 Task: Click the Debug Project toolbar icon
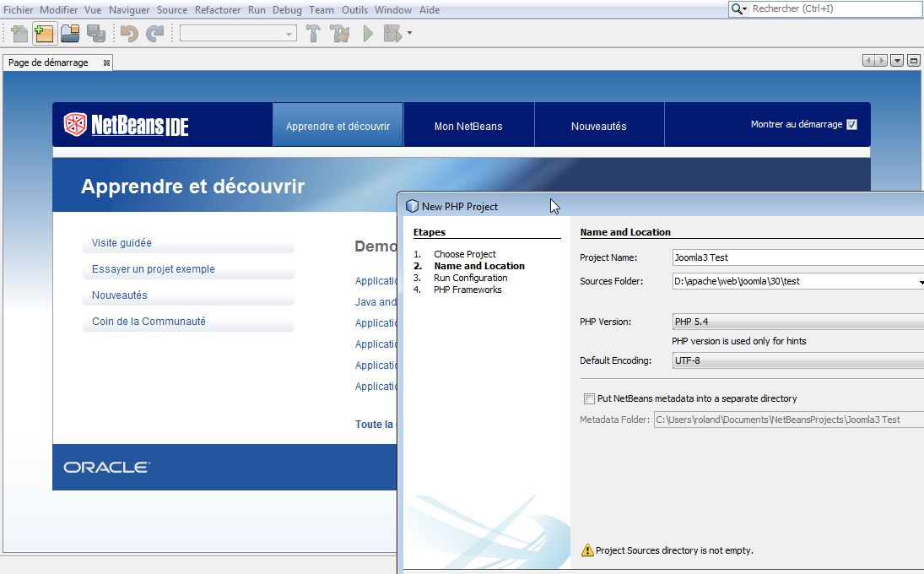point(392,34)
